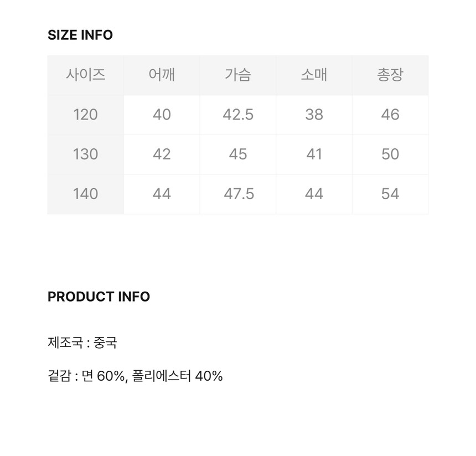Click the 42.5 chest value cell
The width and height of the screenshot is (476, 456).
click(x=238, y=115)
